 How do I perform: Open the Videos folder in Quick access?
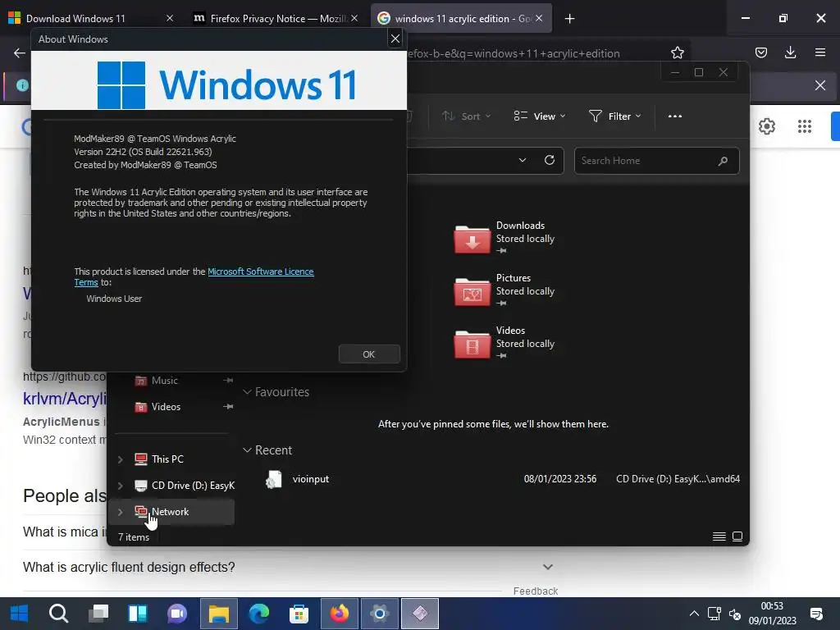(504, 342)
